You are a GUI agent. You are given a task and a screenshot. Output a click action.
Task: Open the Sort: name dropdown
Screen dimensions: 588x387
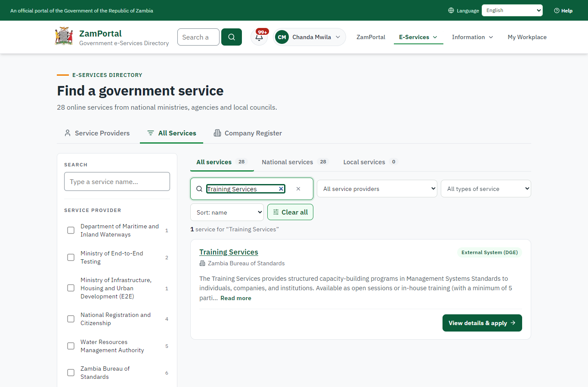pyautogui.click(x=227, y=212)
